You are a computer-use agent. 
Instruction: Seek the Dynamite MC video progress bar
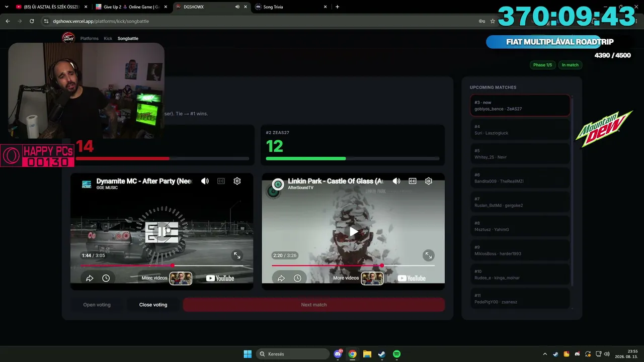[162, 265]
